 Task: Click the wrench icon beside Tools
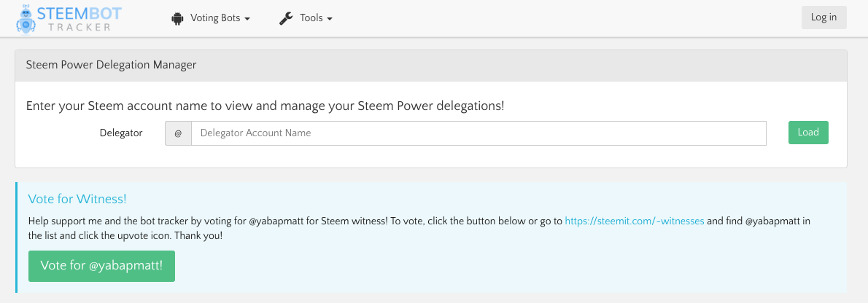tap(286, 18)
